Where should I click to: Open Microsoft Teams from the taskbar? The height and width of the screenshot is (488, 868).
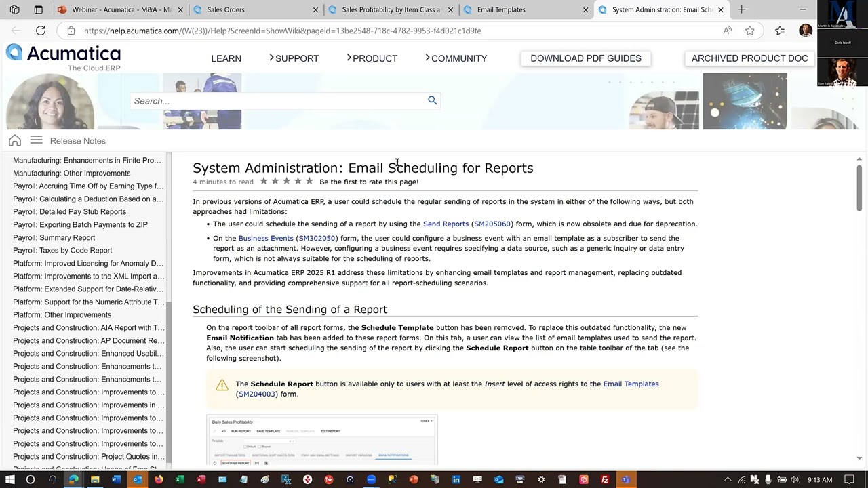point(626,480)
